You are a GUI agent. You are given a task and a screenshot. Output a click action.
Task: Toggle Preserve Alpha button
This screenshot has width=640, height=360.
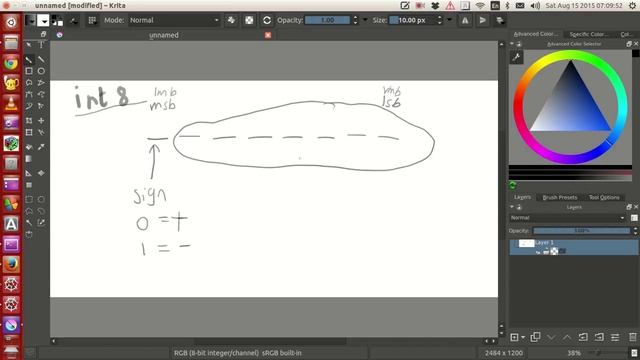click(x=249, y=20)
